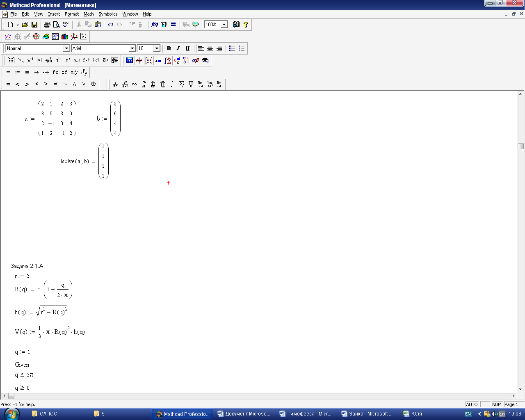Open the Math menu

click(89, 14)
